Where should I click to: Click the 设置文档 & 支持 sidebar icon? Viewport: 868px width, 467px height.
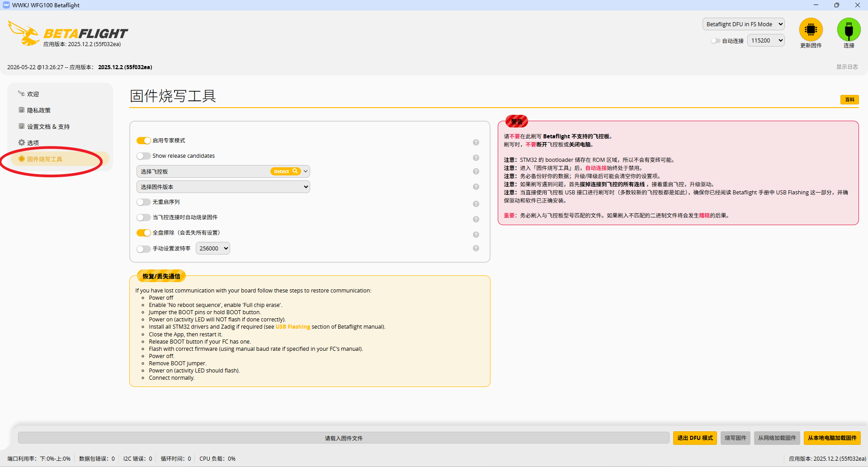21,126
